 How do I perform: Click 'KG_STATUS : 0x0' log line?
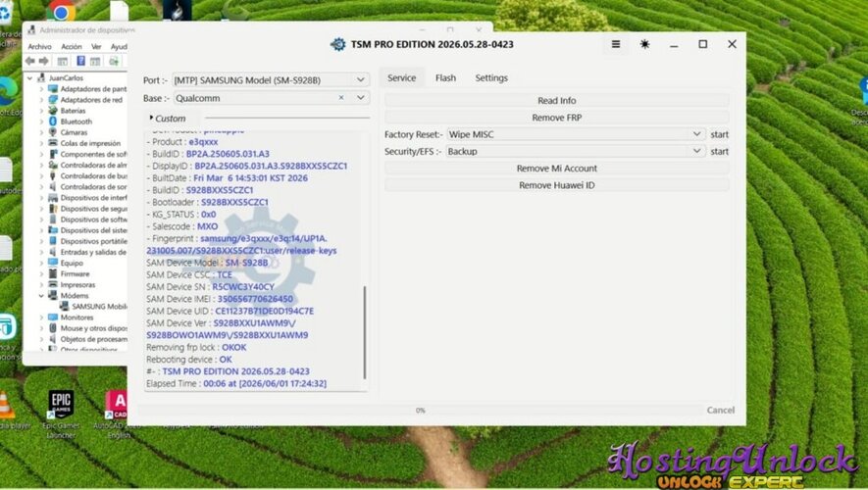pyautogui.click(x=181, y=214)
